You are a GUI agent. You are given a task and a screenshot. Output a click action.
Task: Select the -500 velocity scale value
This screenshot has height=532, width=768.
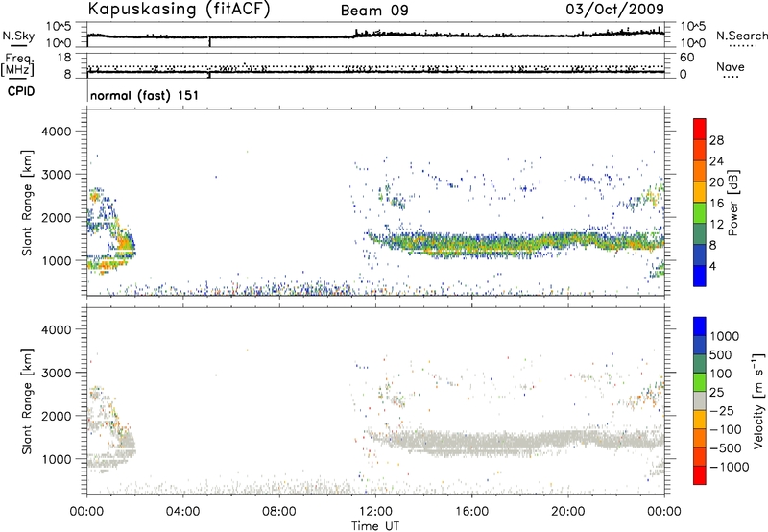click(x=726, y=448)
